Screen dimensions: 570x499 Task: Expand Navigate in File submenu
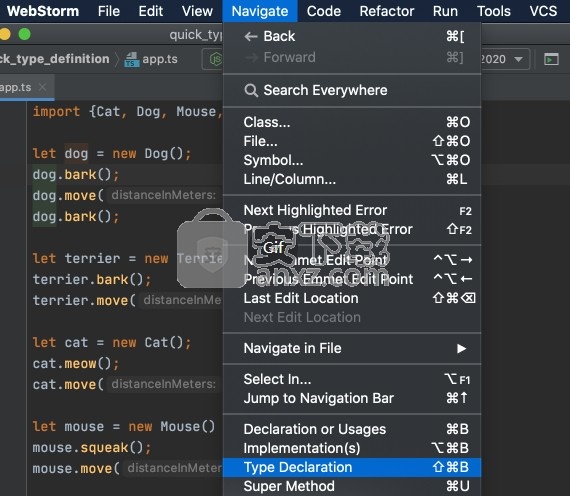click(352, 349)
